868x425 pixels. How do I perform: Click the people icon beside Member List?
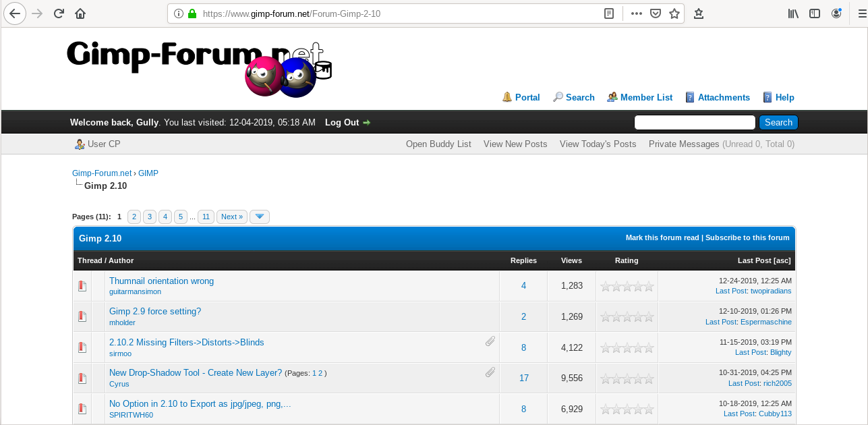[612, 97]
